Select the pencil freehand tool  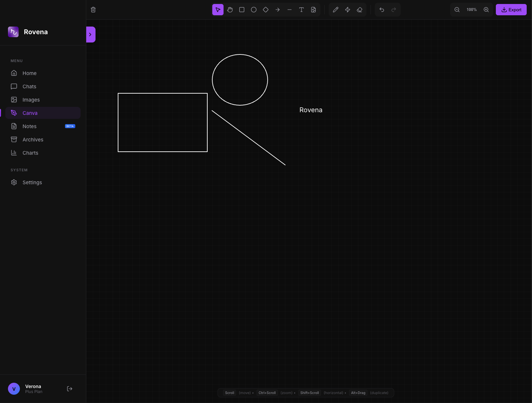click(x=336, y=10)
